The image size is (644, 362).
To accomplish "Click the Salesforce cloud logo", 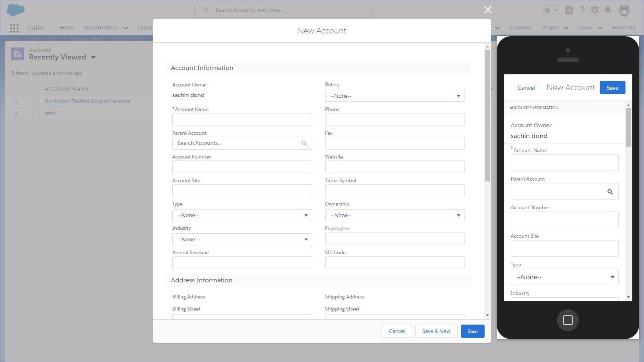I will tap(15, 10).
